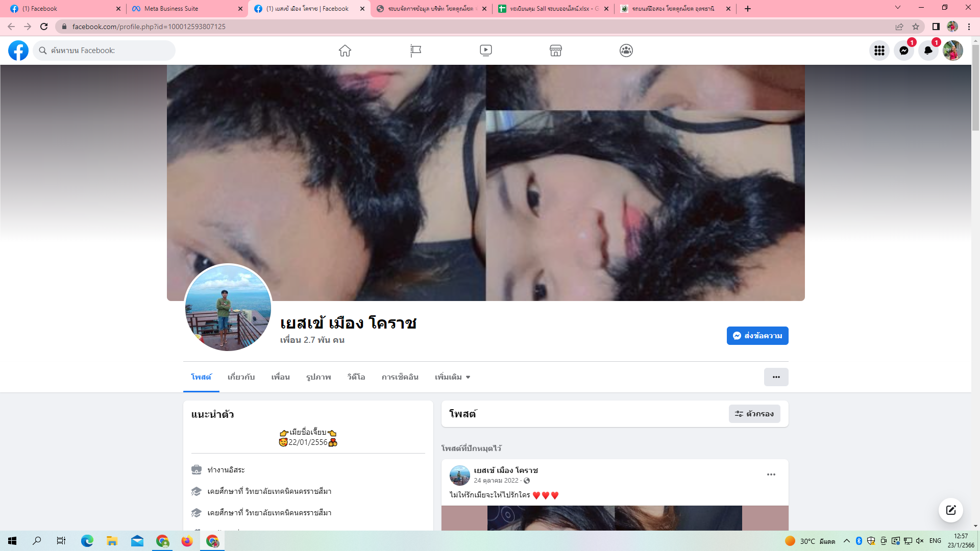Open the round profile picture thumbnail
This screenshot has width=980, height=551.
click(228, 308)
